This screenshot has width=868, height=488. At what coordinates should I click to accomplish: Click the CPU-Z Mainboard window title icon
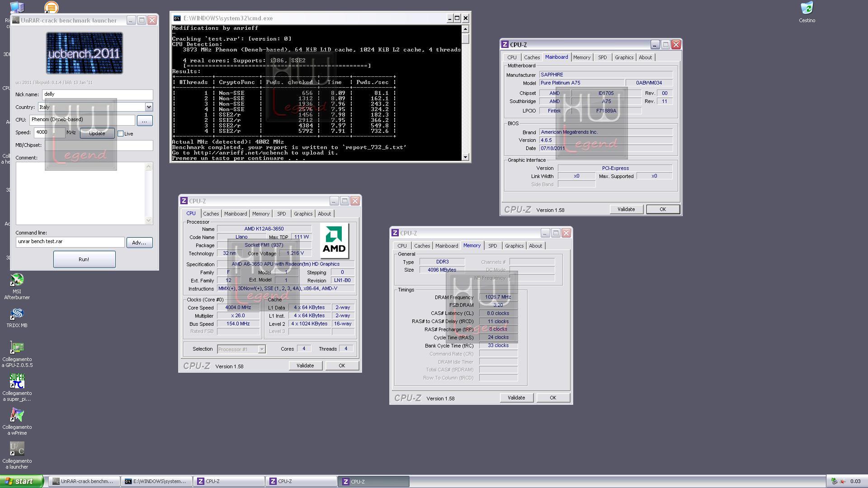[505, 45]
